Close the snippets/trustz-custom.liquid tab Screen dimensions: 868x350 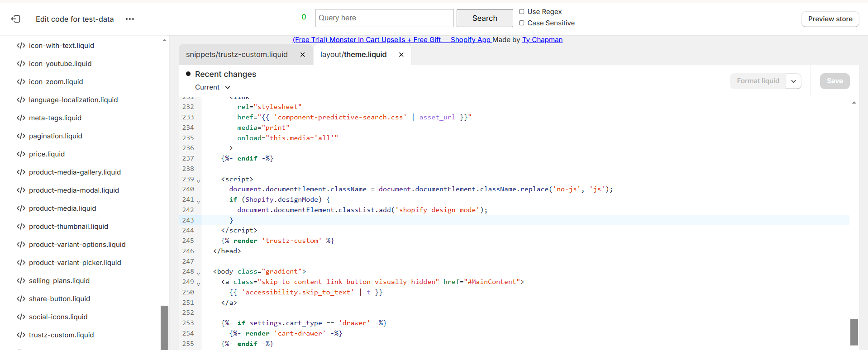(x=303, y=55)
